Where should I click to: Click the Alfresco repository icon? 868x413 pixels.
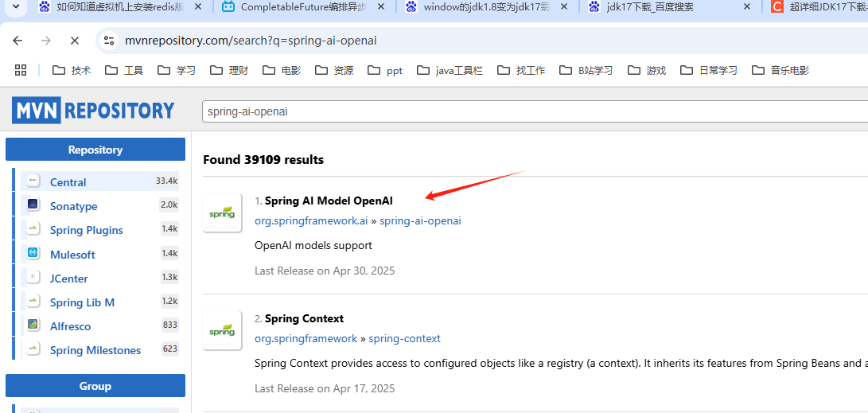click(x=33, y=325)
